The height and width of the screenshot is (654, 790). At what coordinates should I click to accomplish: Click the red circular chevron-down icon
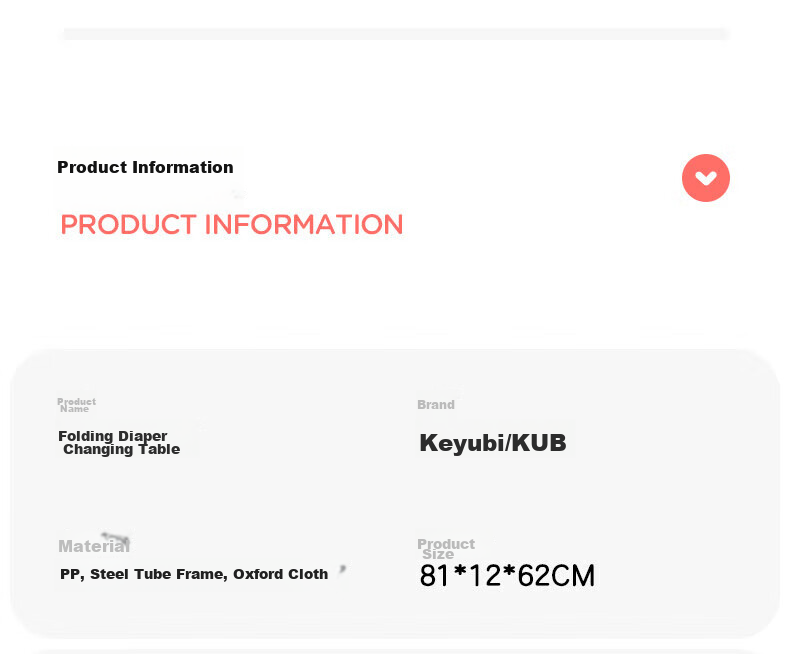705,178
